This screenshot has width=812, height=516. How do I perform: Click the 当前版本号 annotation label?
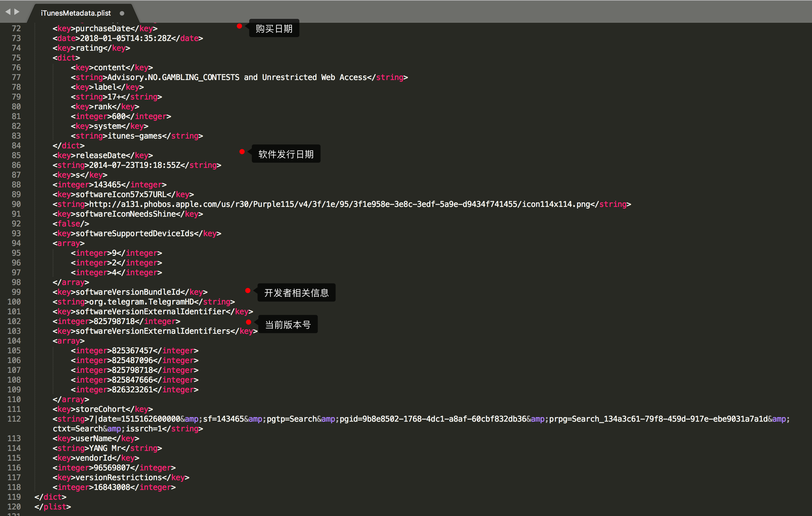point(288,324)
